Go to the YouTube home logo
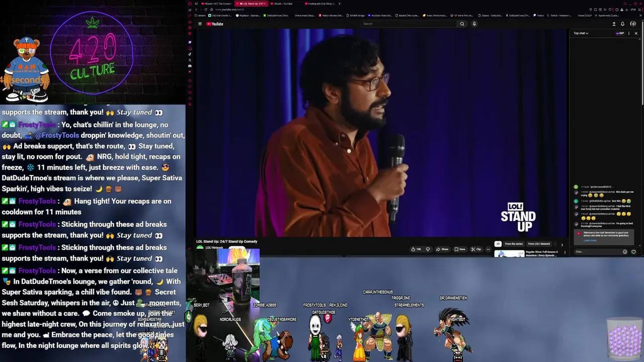This screenshot has height=362, width=644. 215,24
